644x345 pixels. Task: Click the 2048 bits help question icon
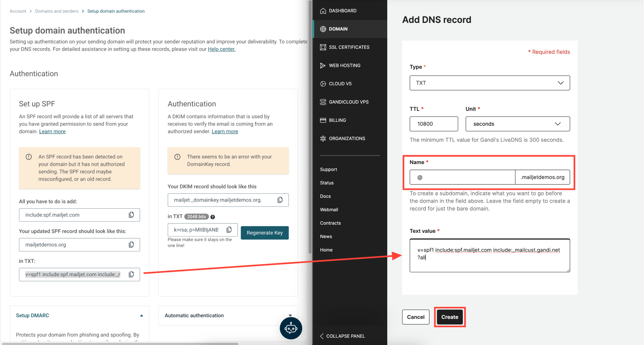(x=213, y=217)
